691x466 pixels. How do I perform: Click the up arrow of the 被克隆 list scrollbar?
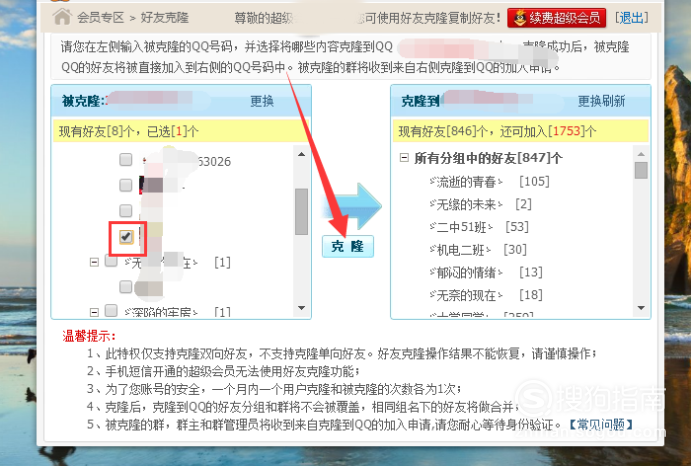[301, 154]
